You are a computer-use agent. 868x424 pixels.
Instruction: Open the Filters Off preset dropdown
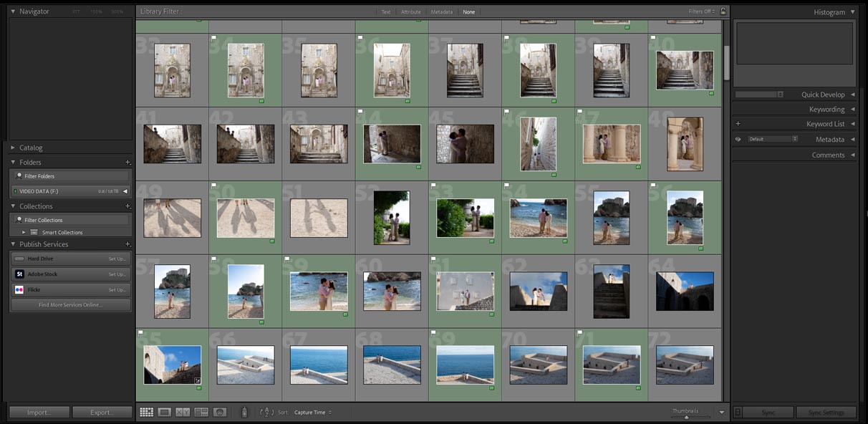point(700,11)
